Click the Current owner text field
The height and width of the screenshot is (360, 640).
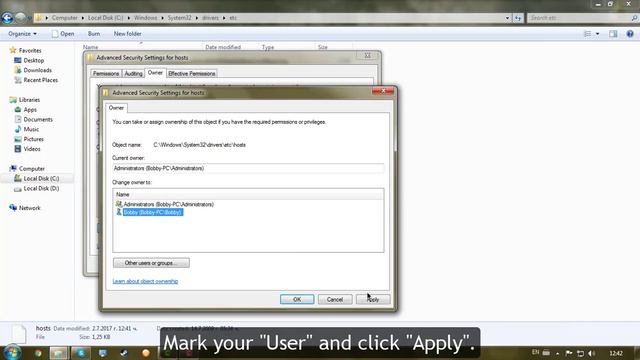[248, 168]
